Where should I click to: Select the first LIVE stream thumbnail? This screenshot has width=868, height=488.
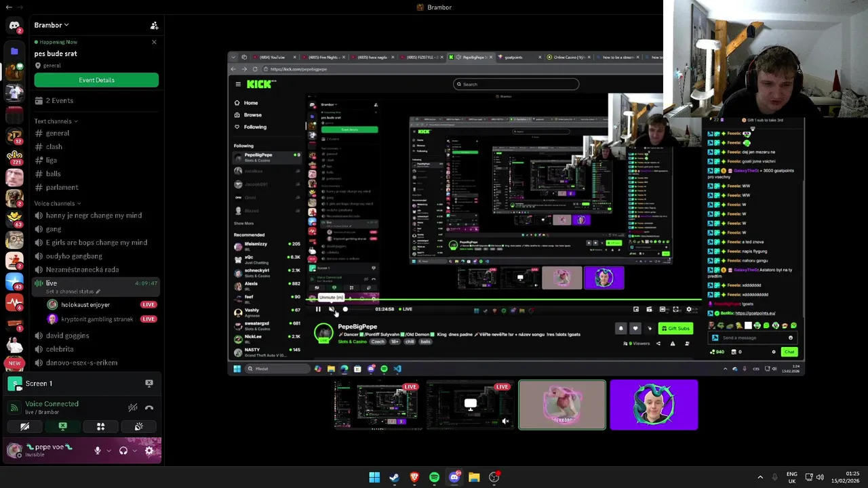[x=377, y=405]
